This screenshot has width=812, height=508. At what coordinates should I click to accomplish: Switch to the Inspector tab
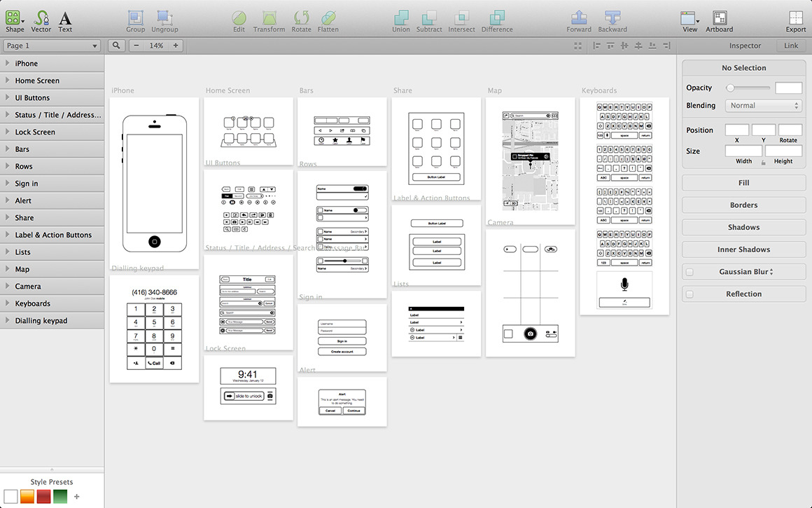click(x=745, y=46)
